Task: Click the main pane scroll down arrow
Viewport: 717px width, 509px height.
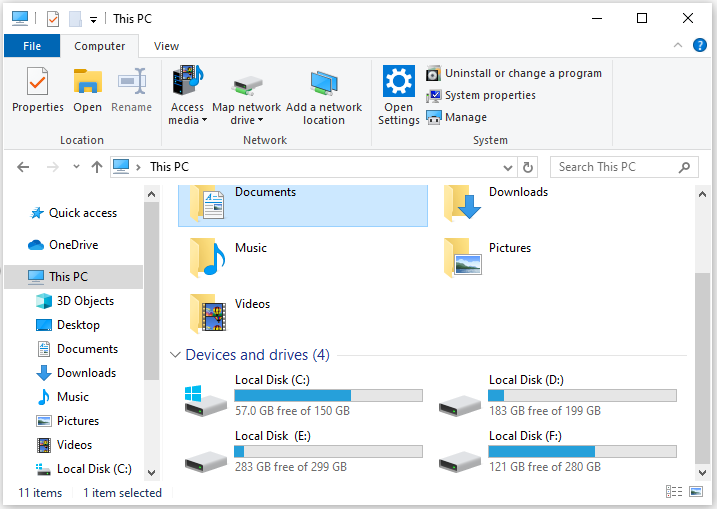Action: coord(702,472)
